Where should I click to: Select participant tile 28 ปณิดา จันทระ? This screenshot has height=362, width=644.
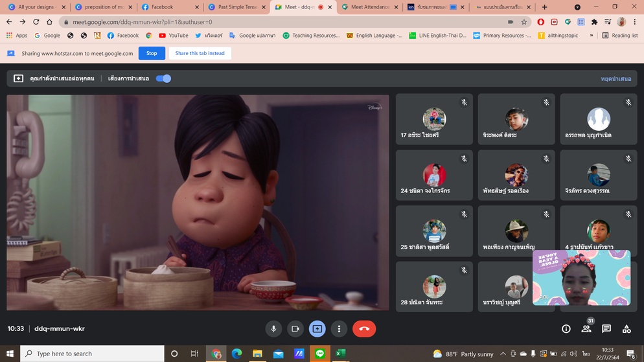click(x=434, y=287)
